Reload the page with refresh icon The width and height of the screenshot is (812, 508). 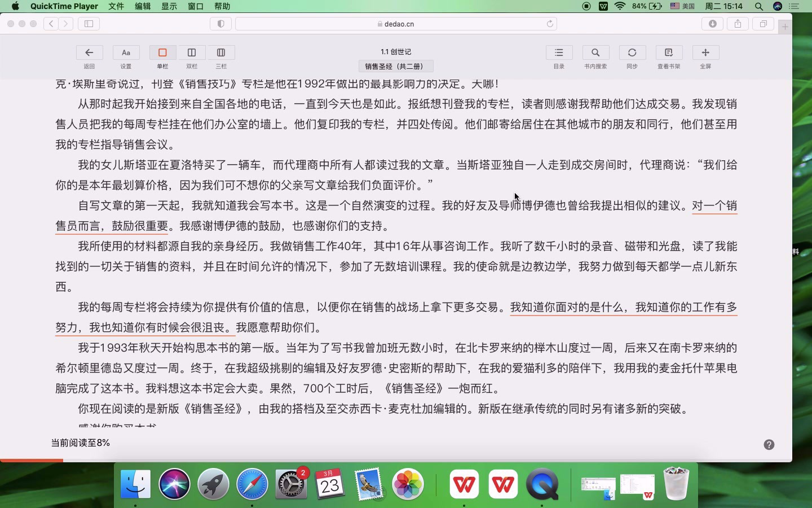tap(550, 24)
